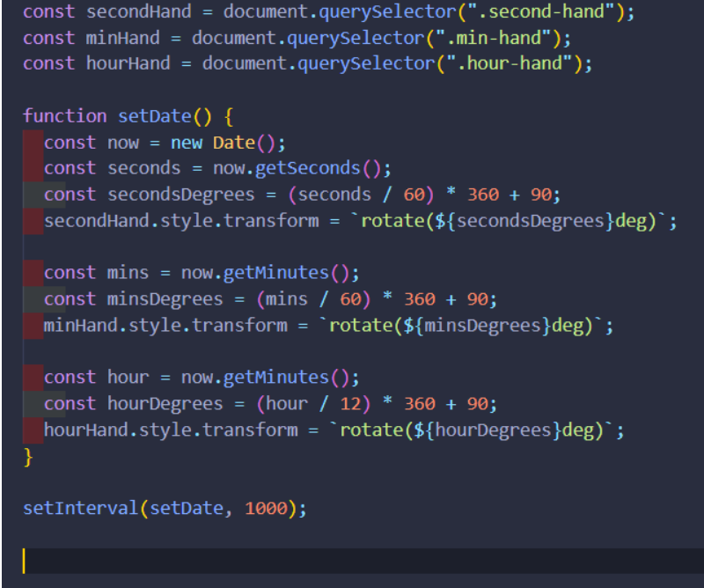Click the 1000 interval value
The height and width of the screenshot is (588, 704).
tap(266, 509)
